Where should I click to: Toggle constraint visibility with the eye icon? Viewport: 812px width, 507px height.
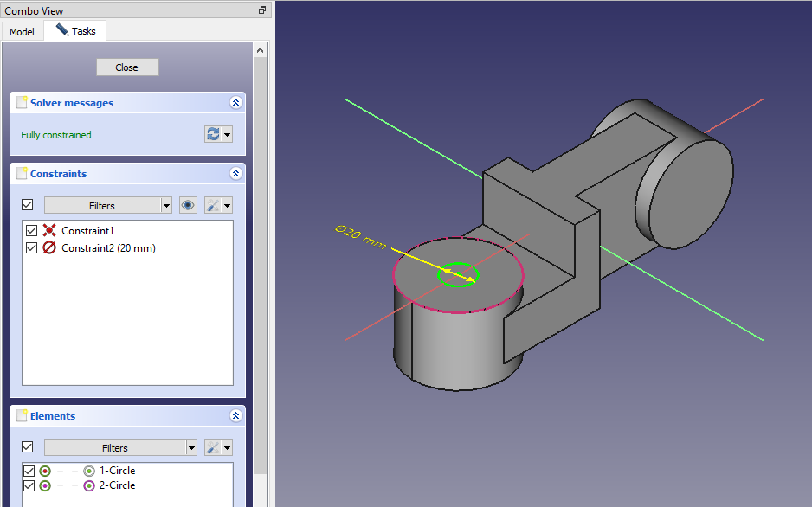point(188,205)
